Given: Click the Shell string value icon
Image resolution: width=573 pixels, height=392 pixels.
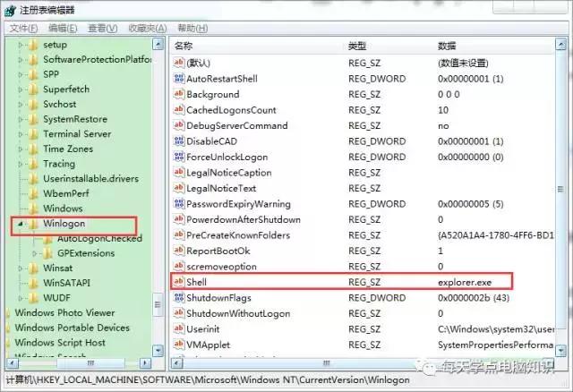Looking at the screenshot, I should 178,282.
